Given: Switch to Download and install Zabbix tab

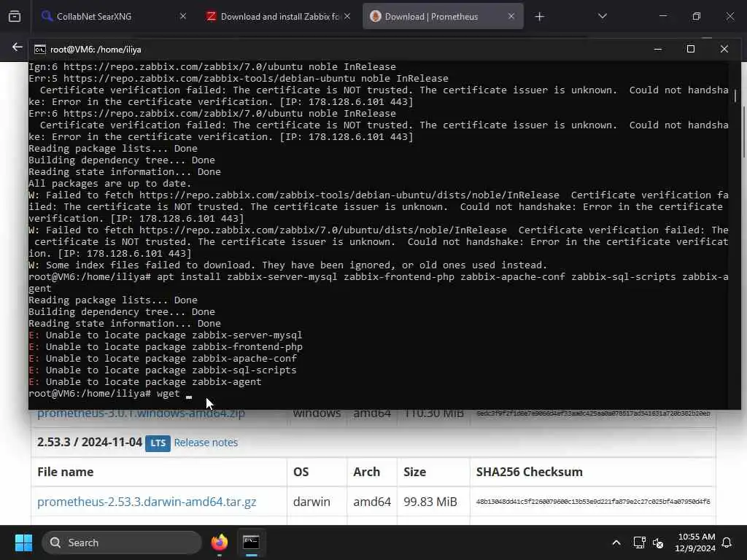Looking at the screenshot, I should click(279, 17).
